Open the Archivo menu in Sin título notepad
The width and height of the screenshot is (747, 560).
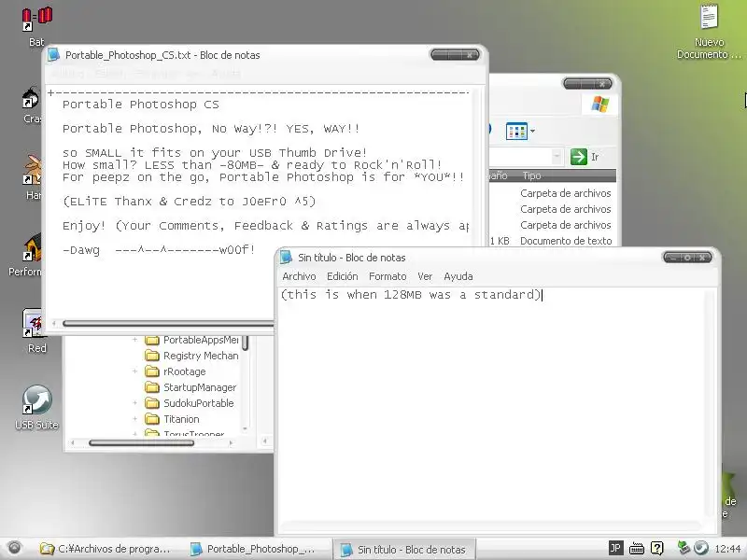click(x=299, y=276)
